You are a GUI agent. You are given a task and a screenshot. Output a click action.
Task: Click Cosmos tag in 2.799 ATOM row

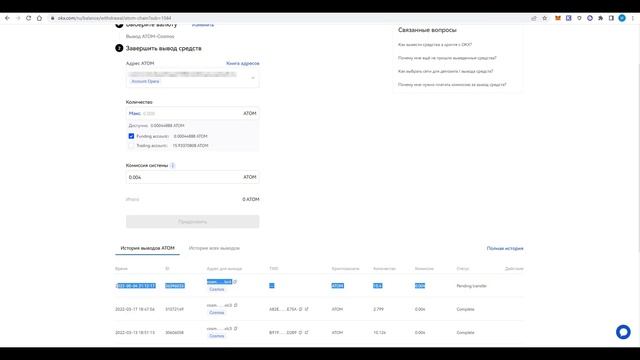pos(217,313)
